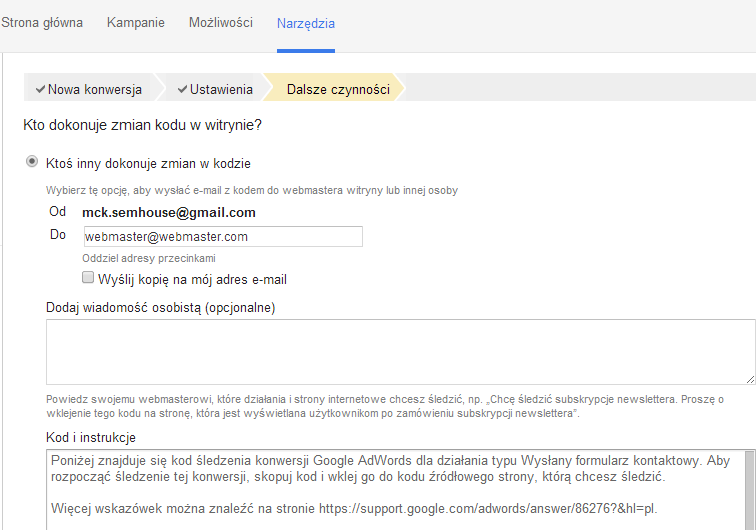Click the 'Kto dokonuje zmian kodu' heading

[x=142, y=125]
